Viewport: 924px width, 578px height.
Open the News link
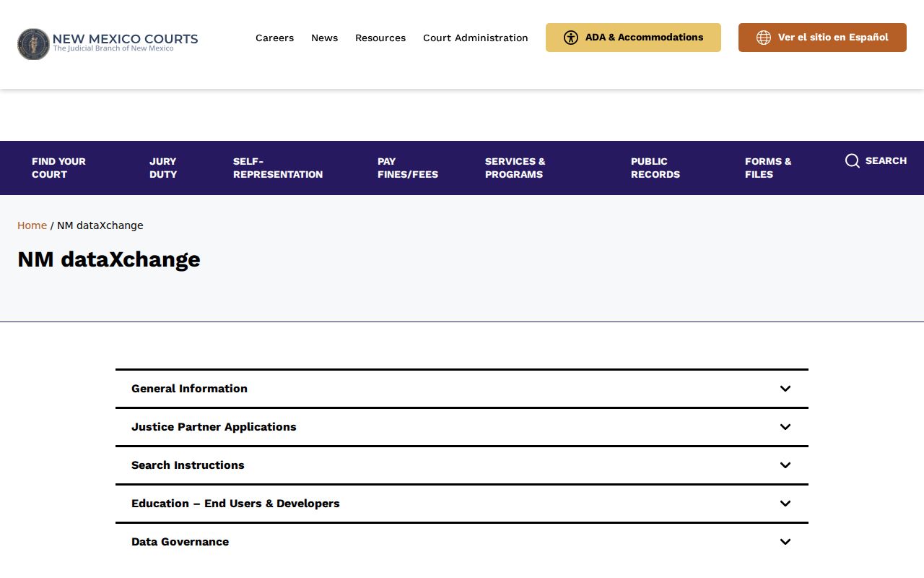tap(324, 38)
